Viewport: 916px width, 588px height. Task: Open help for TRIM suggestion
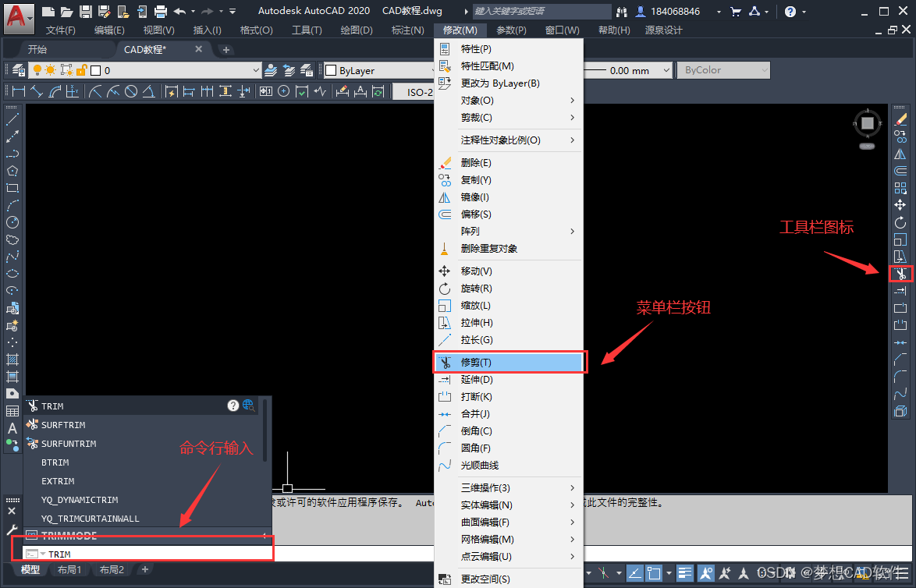point(233,406)
